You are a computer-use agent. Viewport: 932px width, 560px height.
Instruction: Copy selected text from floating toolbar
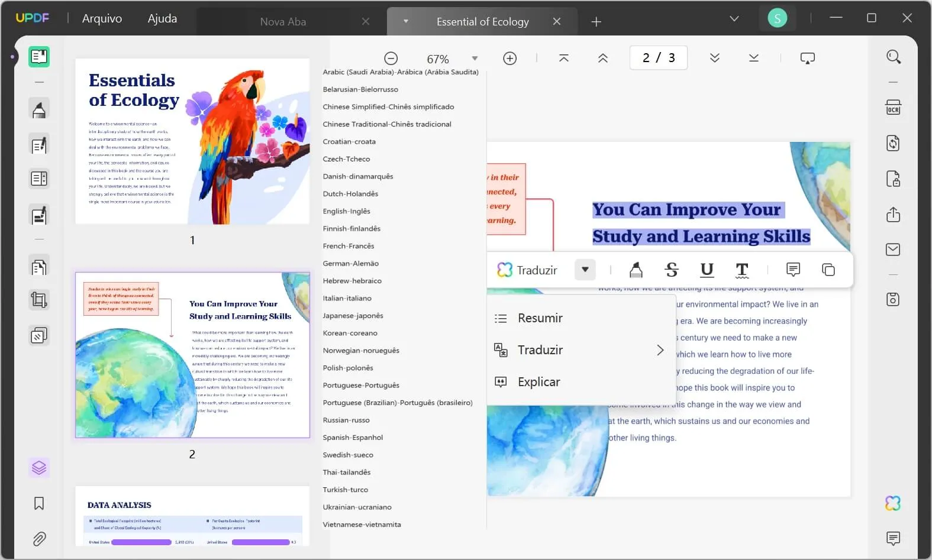pyautogui.click(x=828, y=270)
